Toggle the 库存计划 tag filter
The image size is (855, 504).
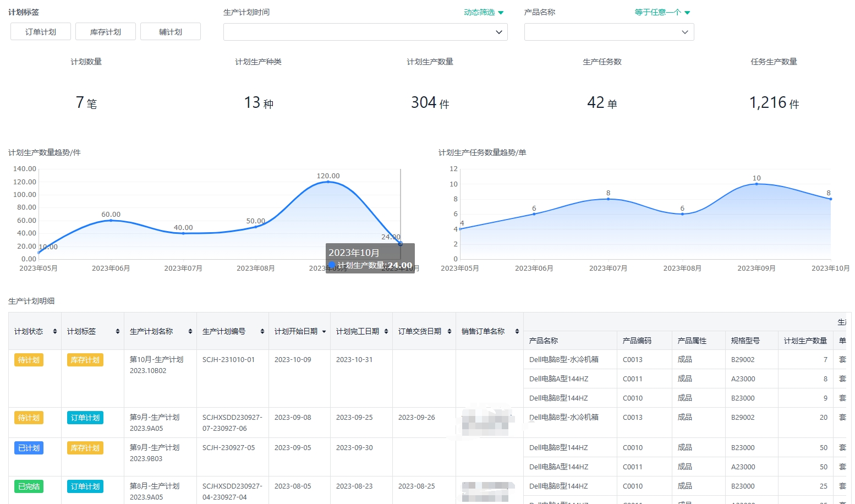click(106, 32)
